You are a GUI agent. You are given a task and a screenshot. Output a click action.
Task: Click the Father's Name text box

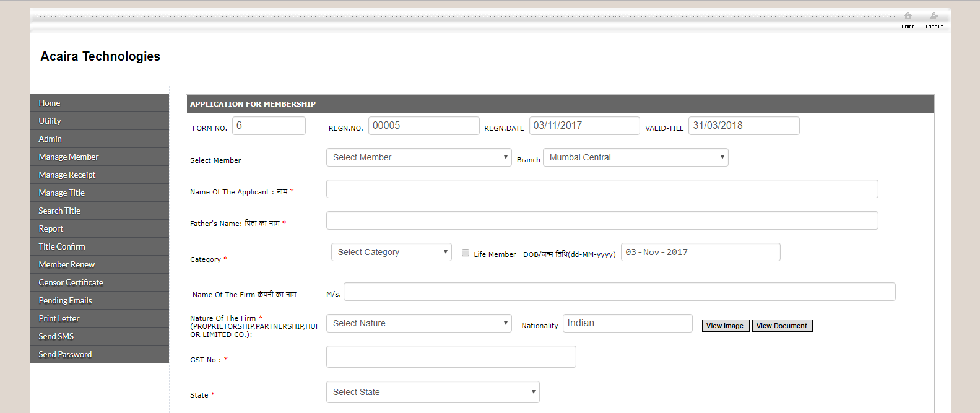pyautogui.click(x=602, y=220)
